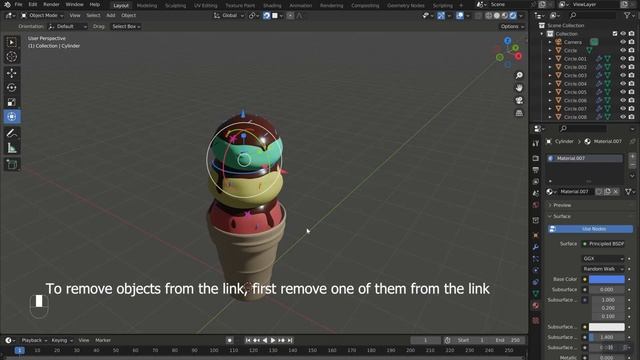Screen dimensions: 640x360
Task: Expand the Preview panel
Action: click(562, 205)
